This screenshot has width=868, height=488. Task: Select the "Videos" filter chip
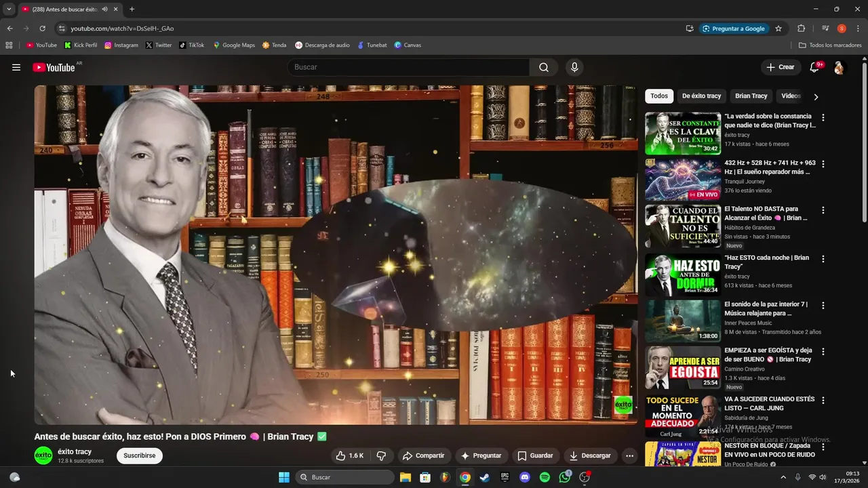click(791, 96)
